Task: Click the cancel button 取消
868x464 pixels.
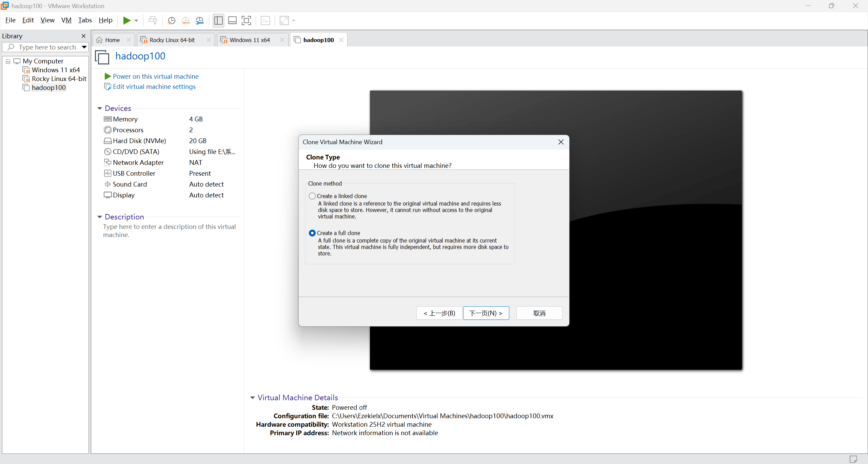Action: click(x=539, y=313)
